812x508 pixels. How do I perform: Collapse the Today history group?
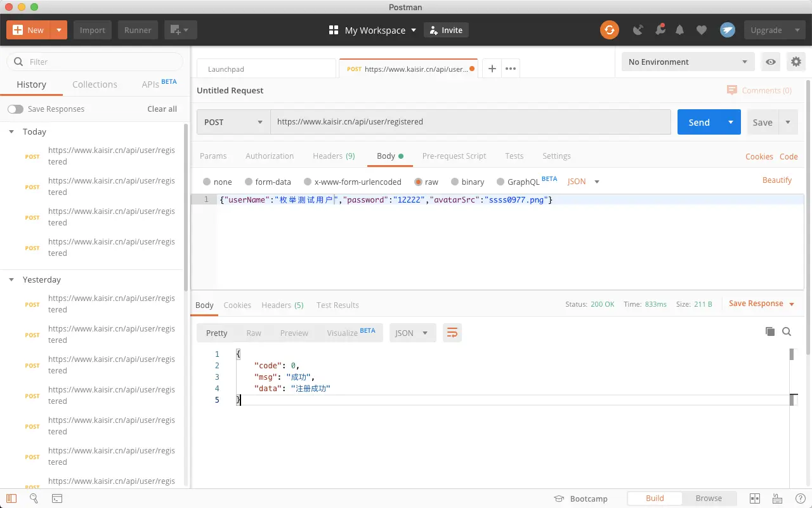[x=11, y=131]
